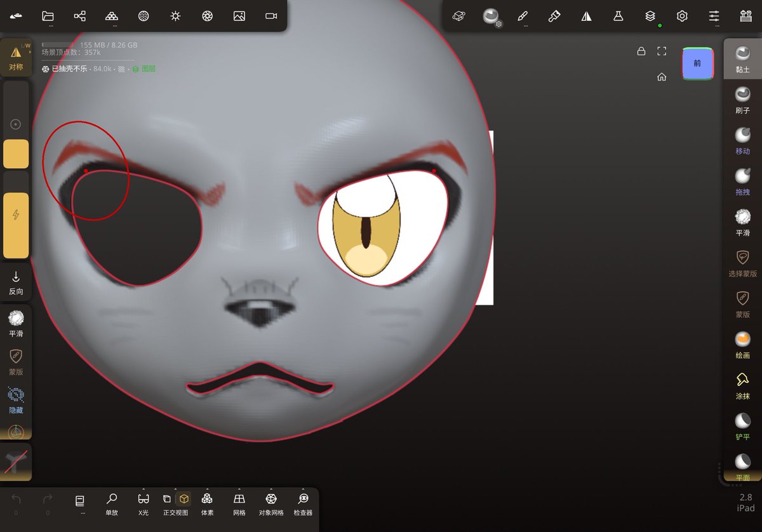This screenshot has width=762, height=532.
Task: Select the 平面 tool at panel bottom
Action: click(742, 467)
